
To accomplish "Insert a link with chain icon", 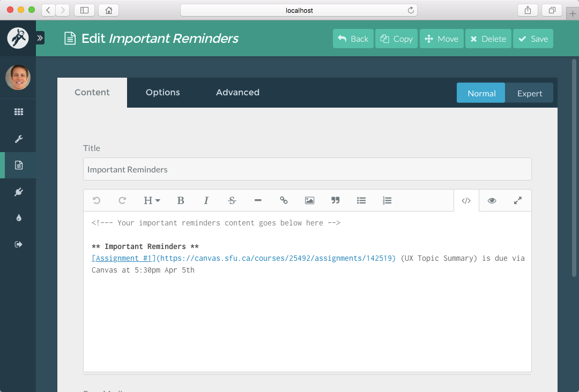I will [284, 200].
